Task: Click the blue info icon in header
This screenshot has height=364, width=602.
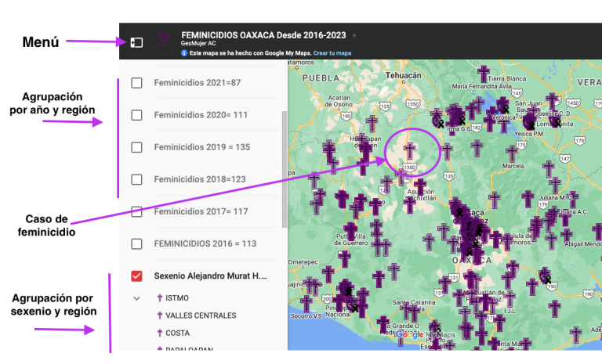Action: [184, 53]
